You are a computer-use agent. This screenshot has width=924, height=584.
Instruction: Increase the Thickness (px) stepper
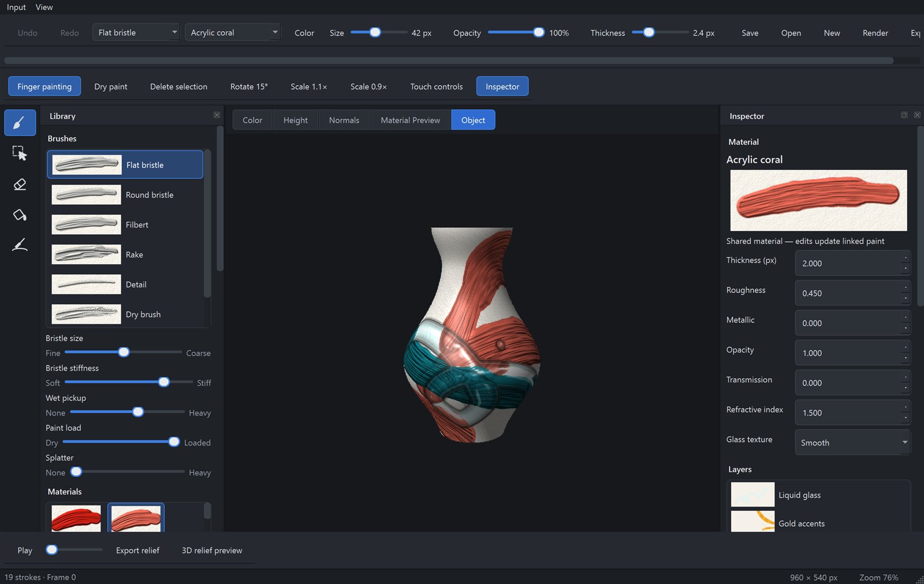906,258
